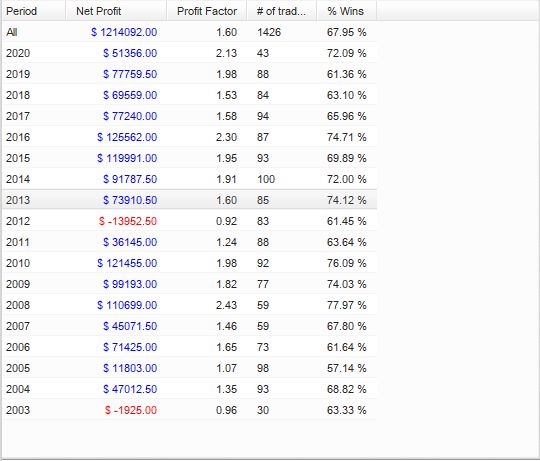Click the Profit Factor column header

[x=207, y=11]
